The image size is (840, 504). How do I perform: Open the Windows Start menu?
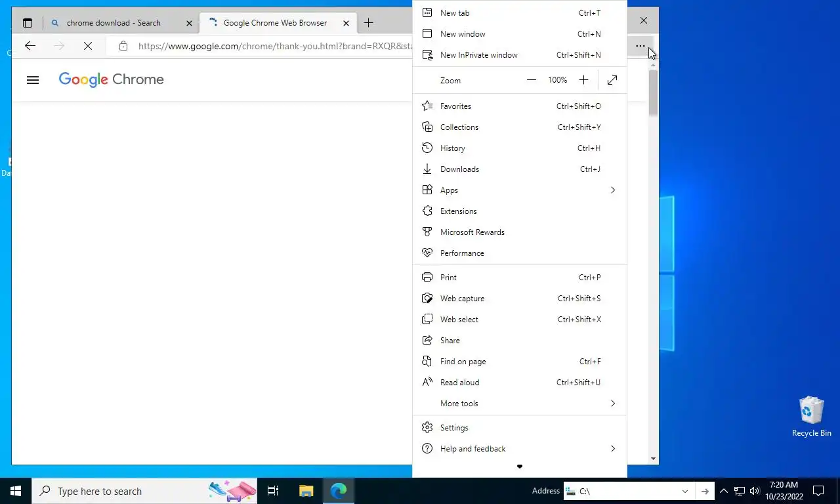click(16, 491)
